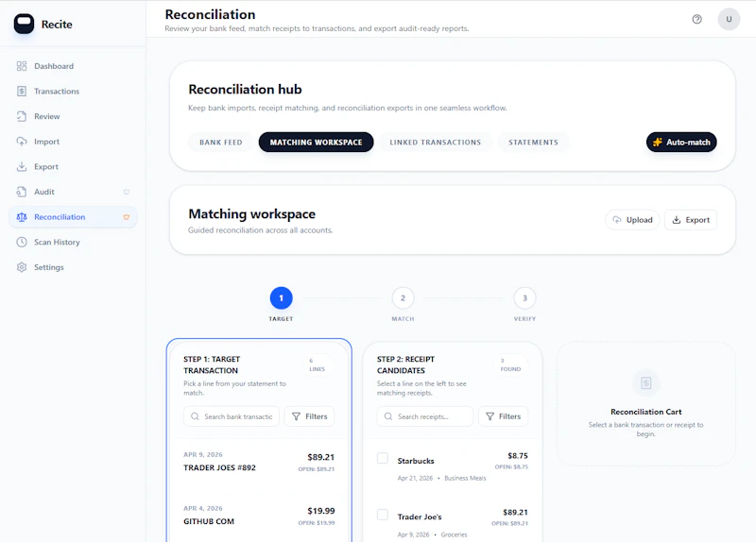The height and width of the screenshot is (542, 756).
Task: Open the Import page
Action: pyautogui.click(x=73, y=141)
